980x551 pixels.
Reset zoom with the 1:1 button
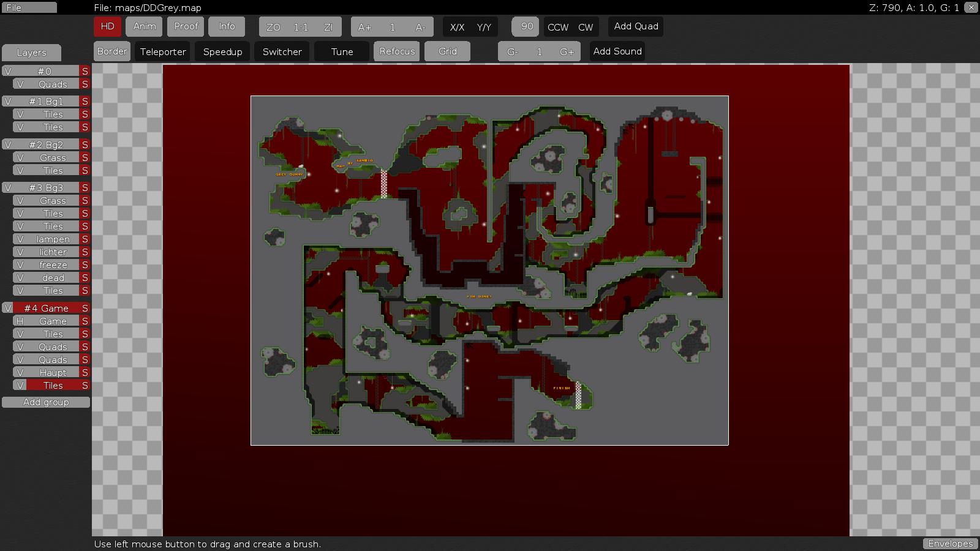tap(301, 27)
